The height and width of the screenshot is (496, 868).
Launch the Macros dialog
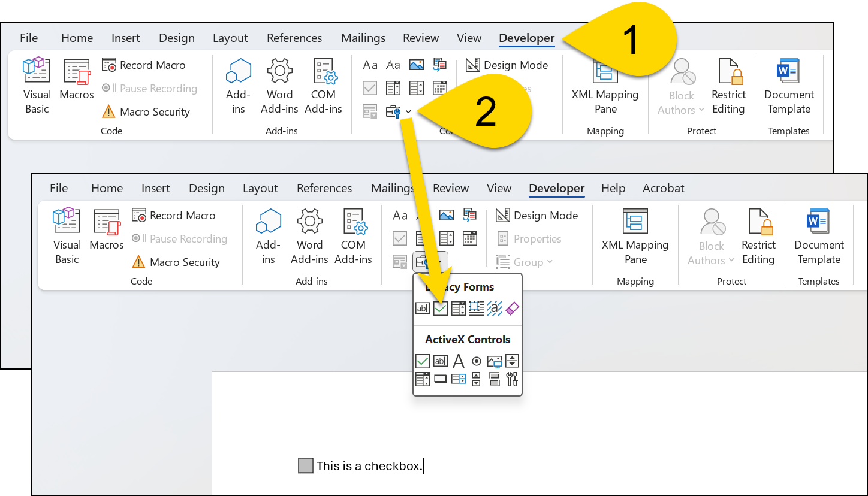click(107, 235)
